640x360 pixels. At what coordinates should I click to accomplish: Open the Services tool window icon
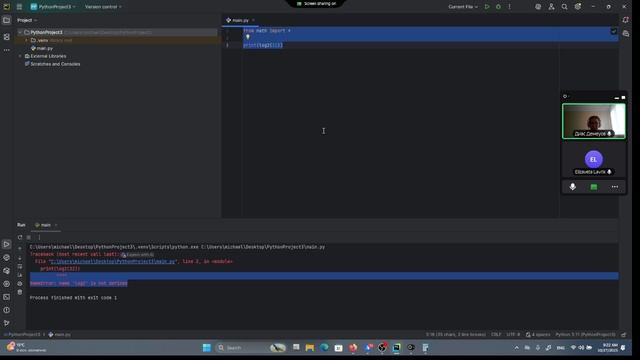click(x=7, y=284)
